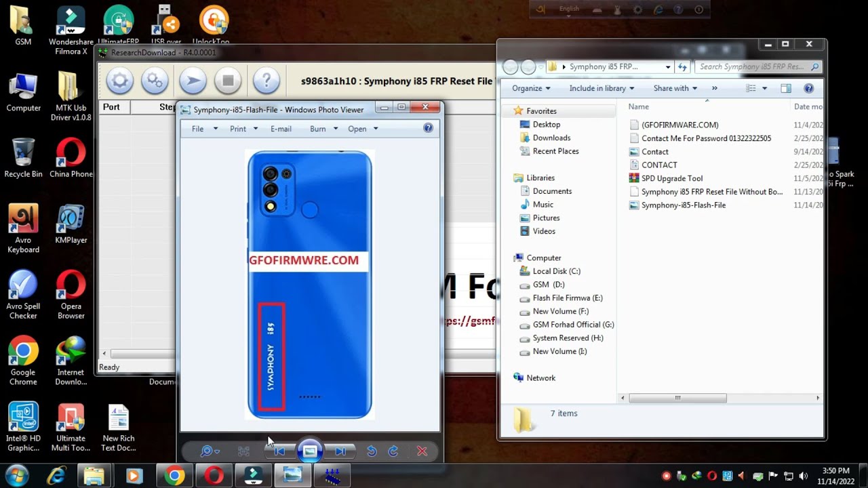Open the File menu in Photo Viewer

tap(205, 129)
